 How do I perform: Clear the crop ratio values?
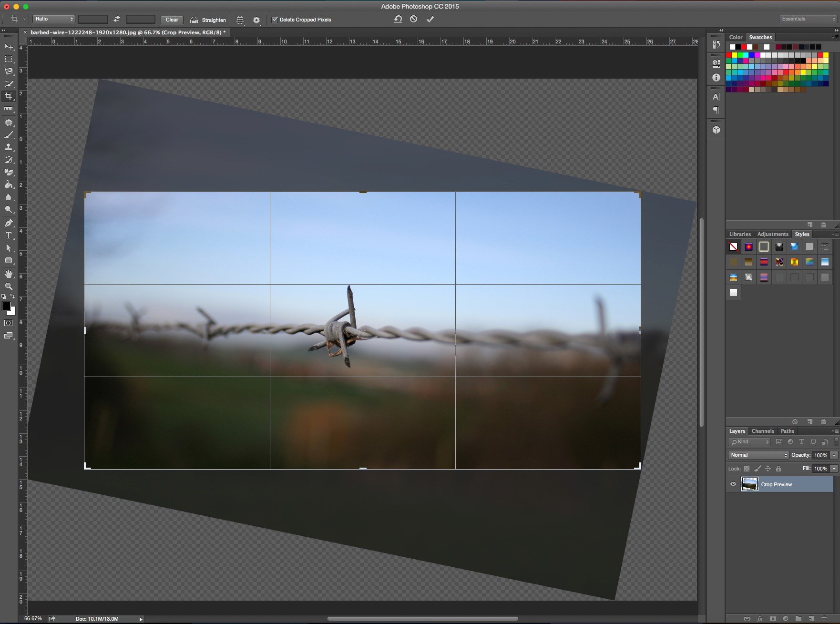click(172, 20)
